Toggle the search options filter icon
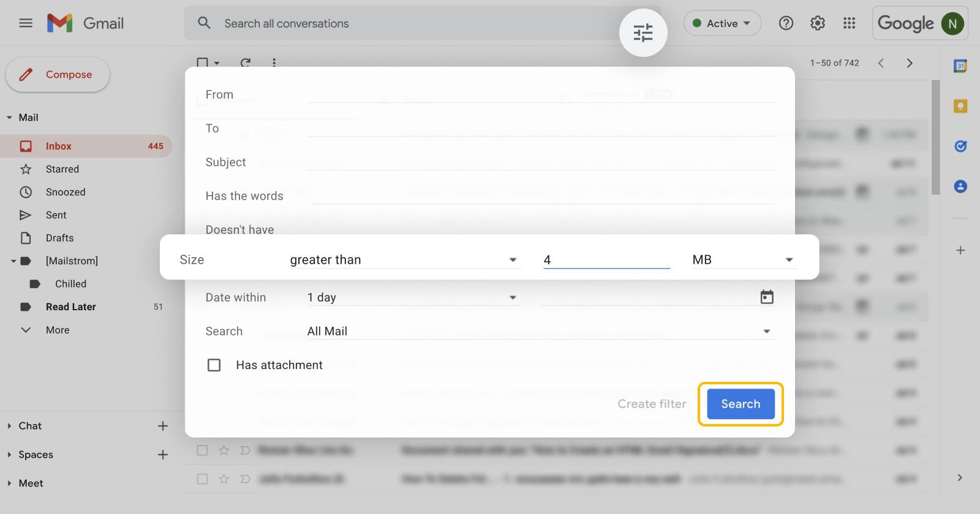The image size is (980, 514). (x=643, y=32)
